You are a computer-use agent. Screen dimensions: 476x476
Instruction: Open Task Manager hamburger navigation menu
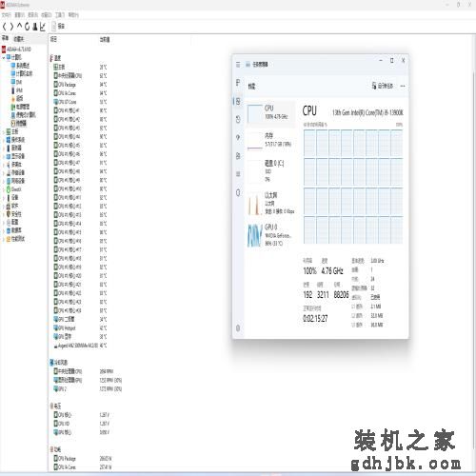click(x=238, y=65)
